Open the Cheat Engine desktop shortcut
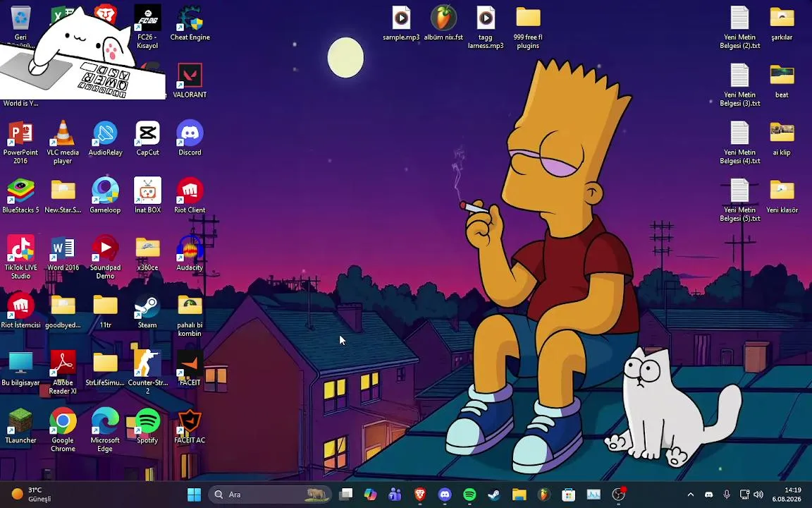The height and width of the screenshot is (508, 812). pyautogui.click(x=190, y=23)
